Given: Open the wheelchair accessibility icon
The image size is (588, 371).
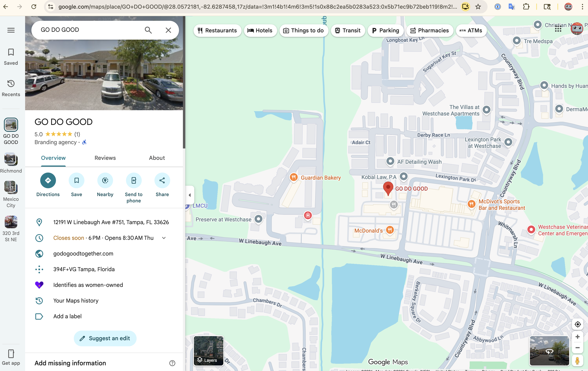Looking at the screenshot, I should coord(84,142).
